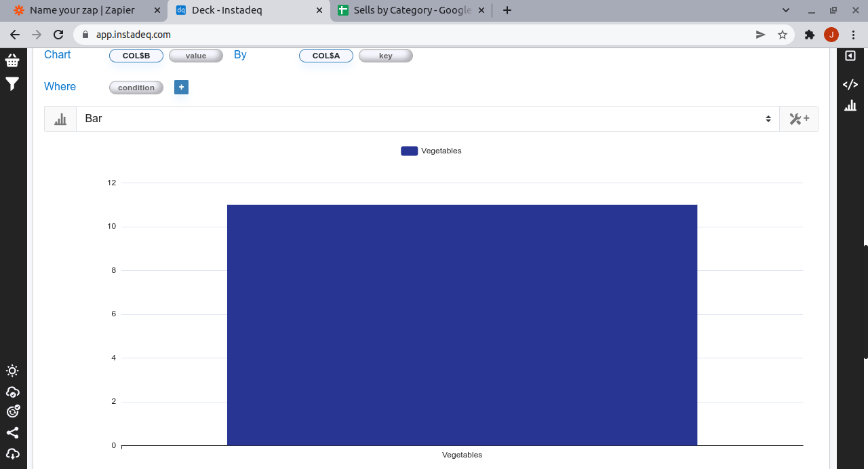Click the blue Vegetables bar in chart

[462, 325]
